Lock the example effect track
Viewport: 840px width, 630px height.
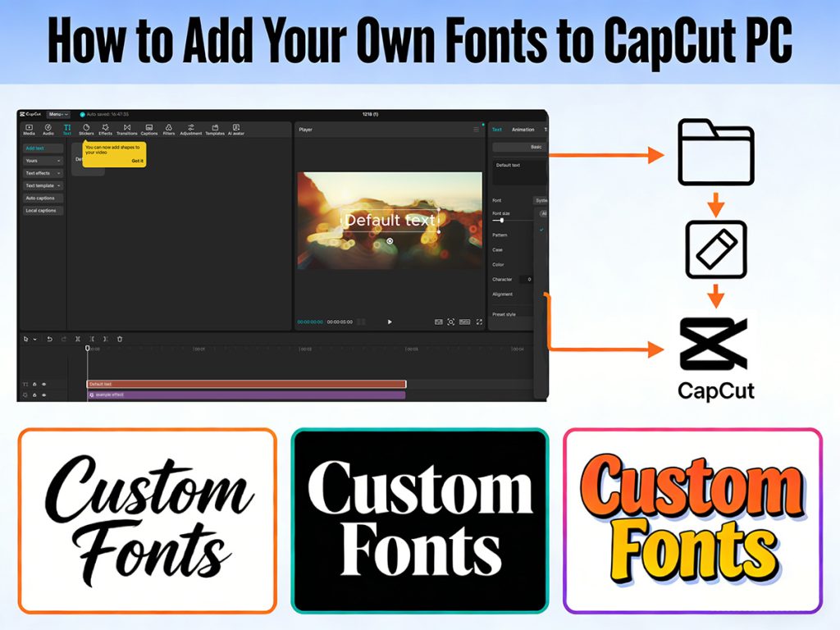34,395
